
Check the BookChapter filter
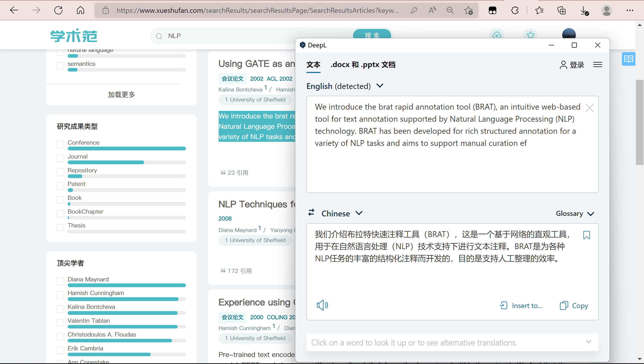(60, 213)
